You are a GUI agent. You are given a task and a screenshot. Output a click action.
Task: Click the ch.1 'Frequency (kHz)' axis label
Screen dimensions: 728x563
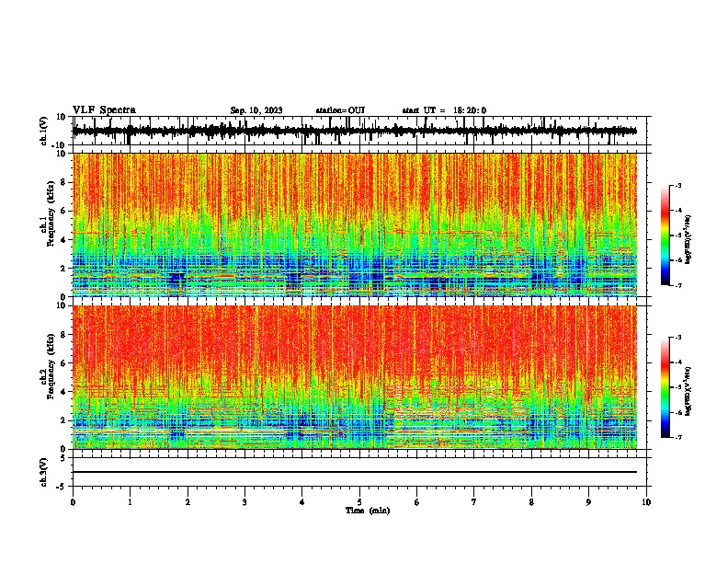(50, 213)
